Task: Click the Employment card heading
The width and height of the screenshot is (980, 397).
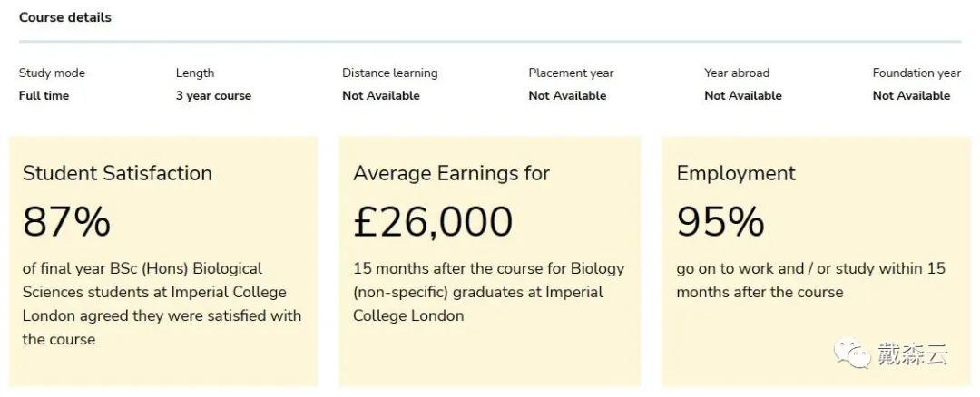Action: (736, 173)
